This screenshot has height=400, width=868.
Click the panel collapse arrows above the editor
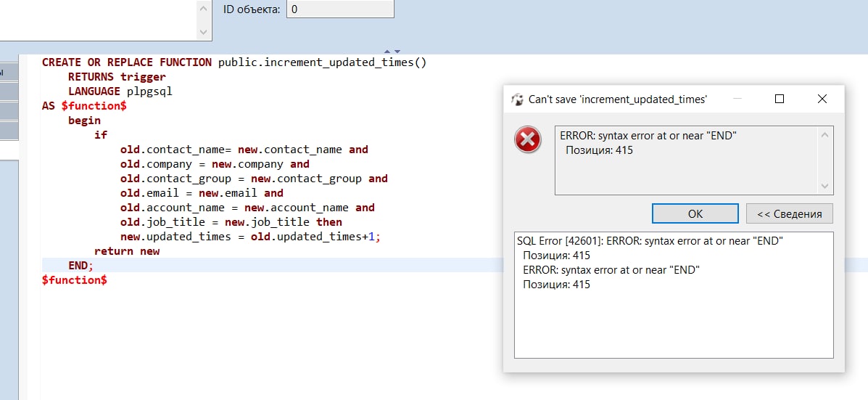[x=392, y=51]
